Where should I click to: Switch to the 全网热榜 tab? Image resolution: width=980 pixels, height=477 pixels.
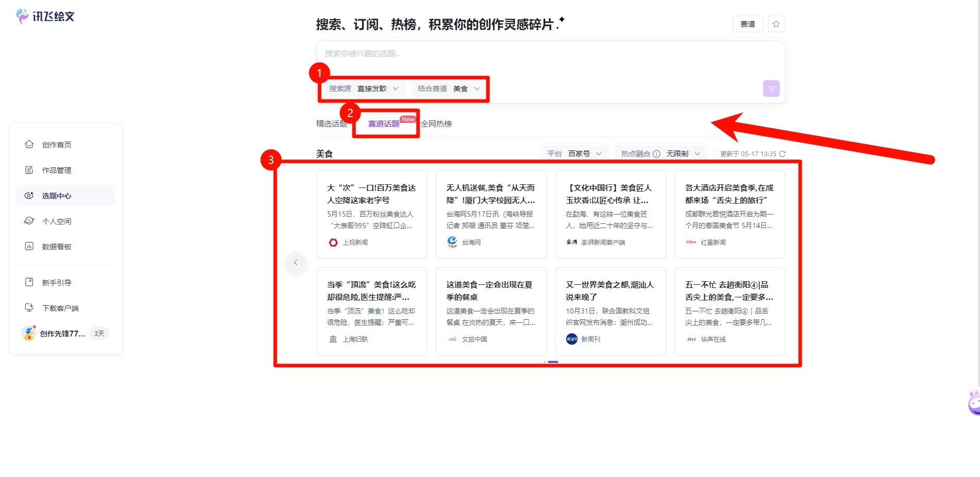(x=436, y=123)
